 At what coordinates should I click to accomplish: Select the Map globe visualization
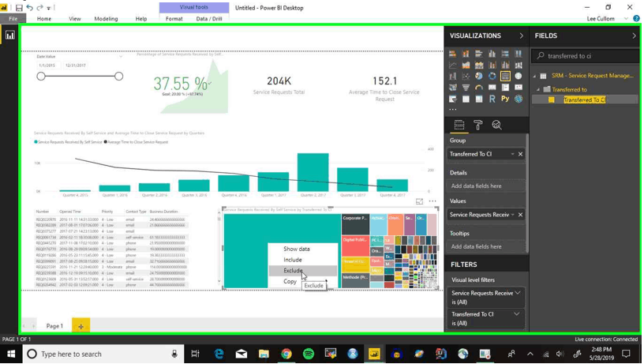pos(519,76)
